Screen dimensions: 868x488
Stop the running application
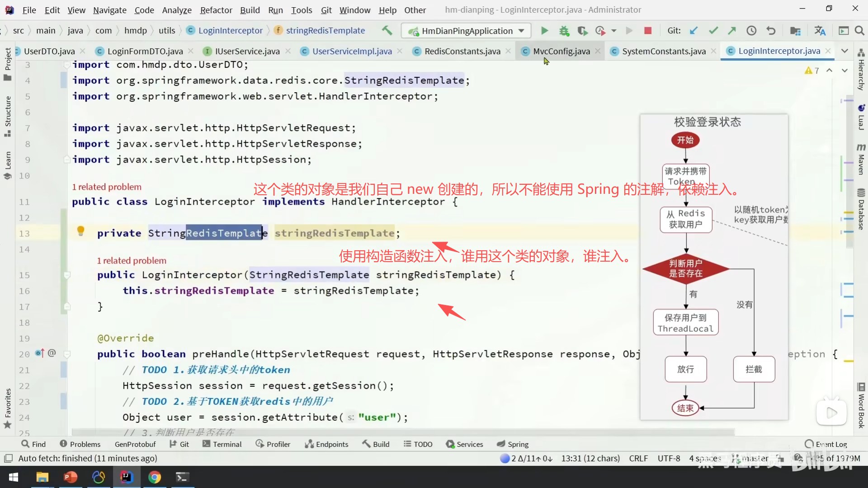[x=647, y=31]
